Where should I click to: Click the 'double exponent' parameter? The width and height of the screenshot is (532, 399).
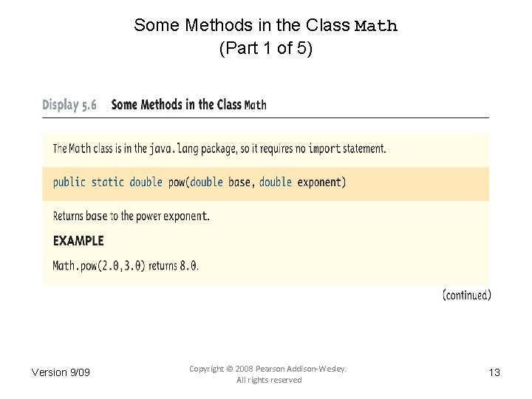pyautogui.click(x=302, y=182)
